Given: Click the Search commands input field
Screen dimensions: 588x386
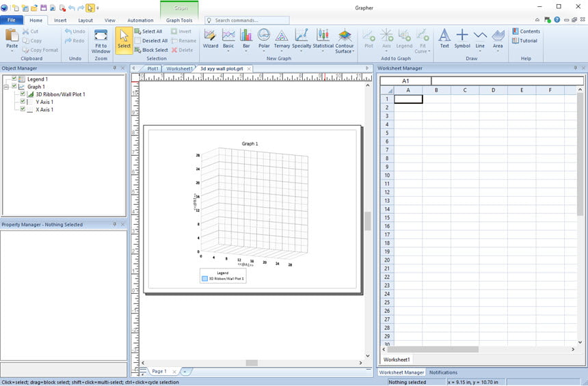Looking at the screenshot, I should click(x=247, y=20).
